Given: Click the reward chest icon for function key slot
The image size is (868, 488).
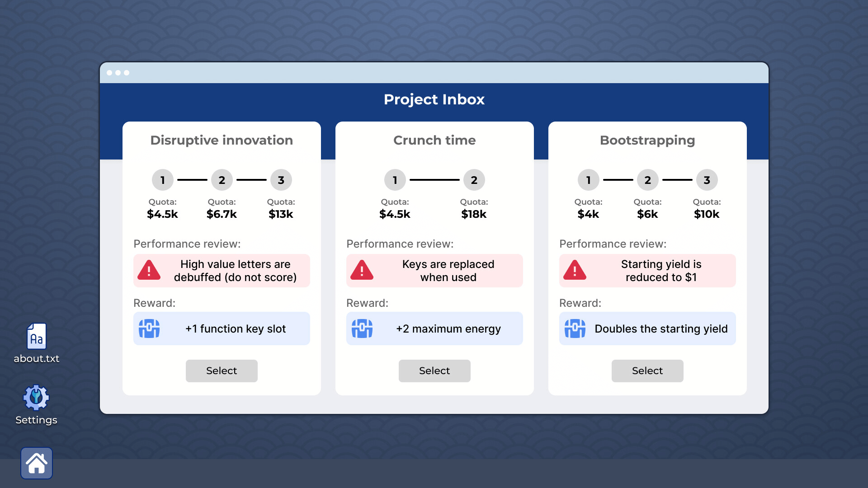Looking at the screenshot, I should pyautogui.click(x=149, y=328).
